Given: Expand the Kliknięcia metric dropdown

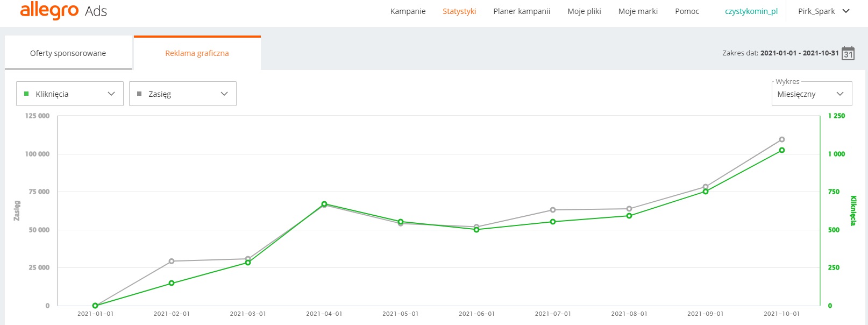Looking at the screenshot, I should click(x=70, y=94).
